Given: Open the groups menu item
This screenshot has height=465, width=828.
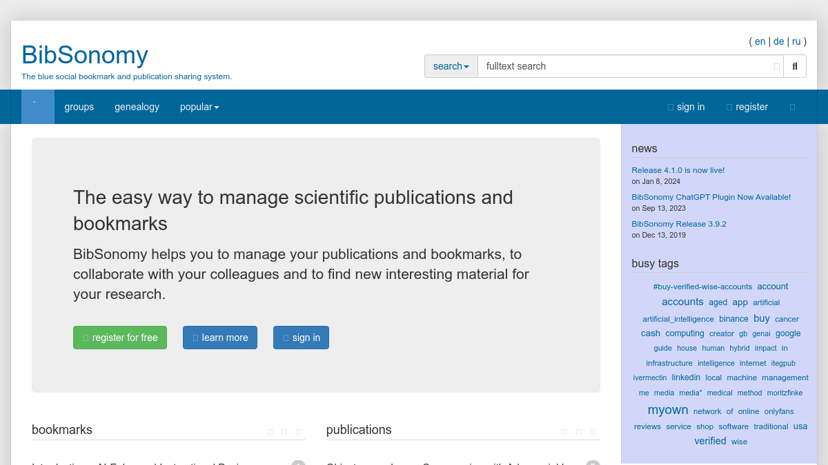Looking at the screenshot, I should click(79, 107).
